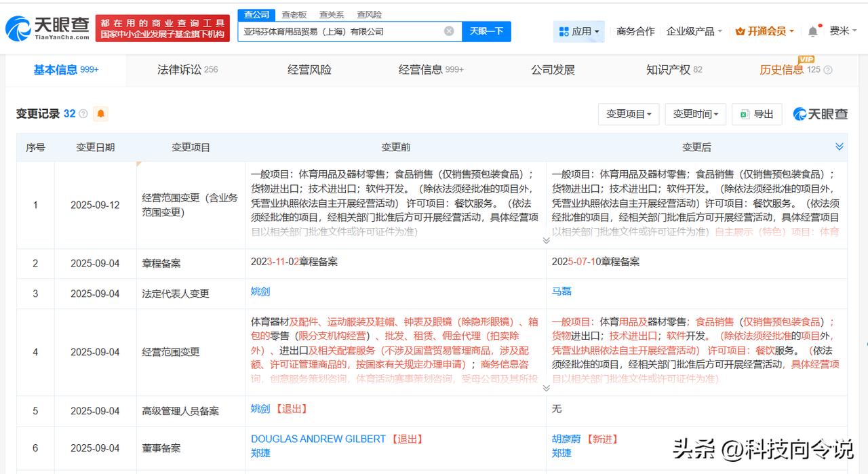Image resolution: width=868 pixels, height=474 pixels.
Task: Click the 变更日期 column header
Action: click(x=96, y=147)
